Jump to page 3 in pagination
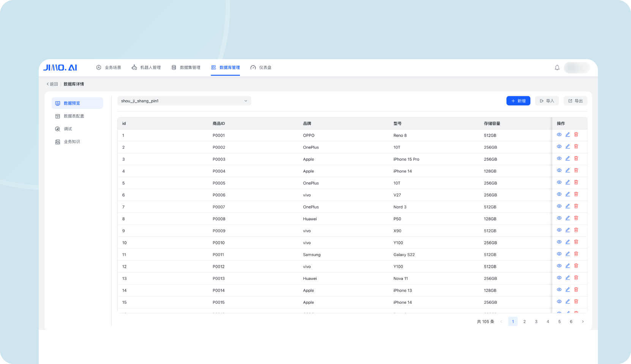The width and height of the screenshot is (631, 364). [x=536, y=322]
